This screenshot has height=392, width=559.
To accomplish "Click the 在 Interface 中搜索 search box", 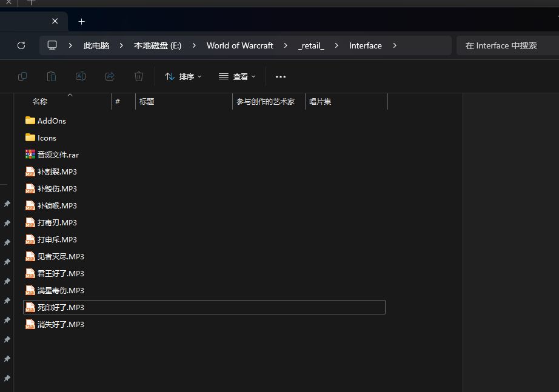I will pos(506,45).
